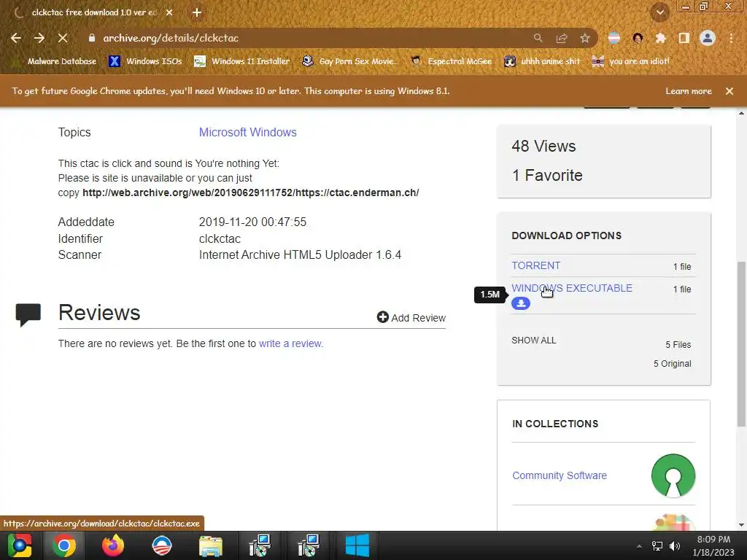Open Google Chrome from the taskbar
This screenshot has width=747, height=560.
(64, 545)
